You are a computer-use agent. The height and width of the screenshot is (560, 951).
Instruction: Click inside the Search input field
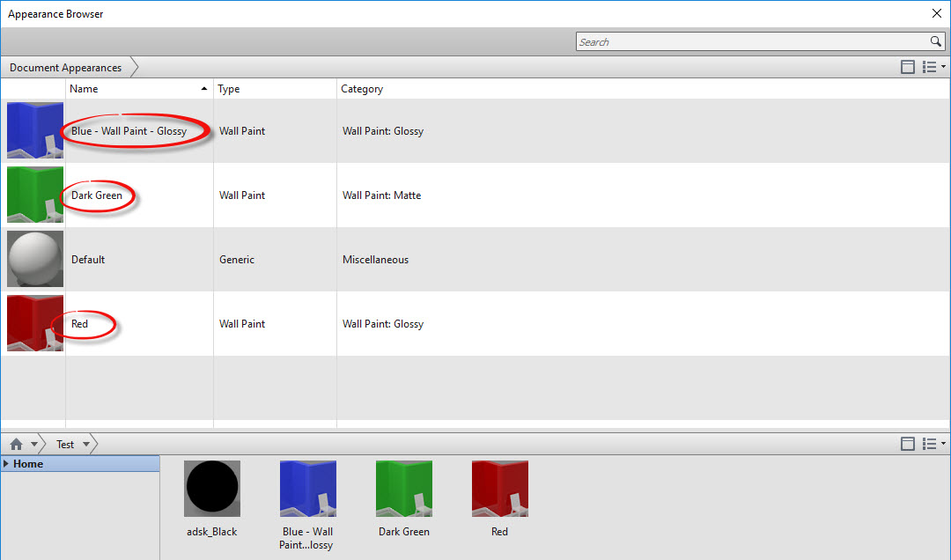748,41
